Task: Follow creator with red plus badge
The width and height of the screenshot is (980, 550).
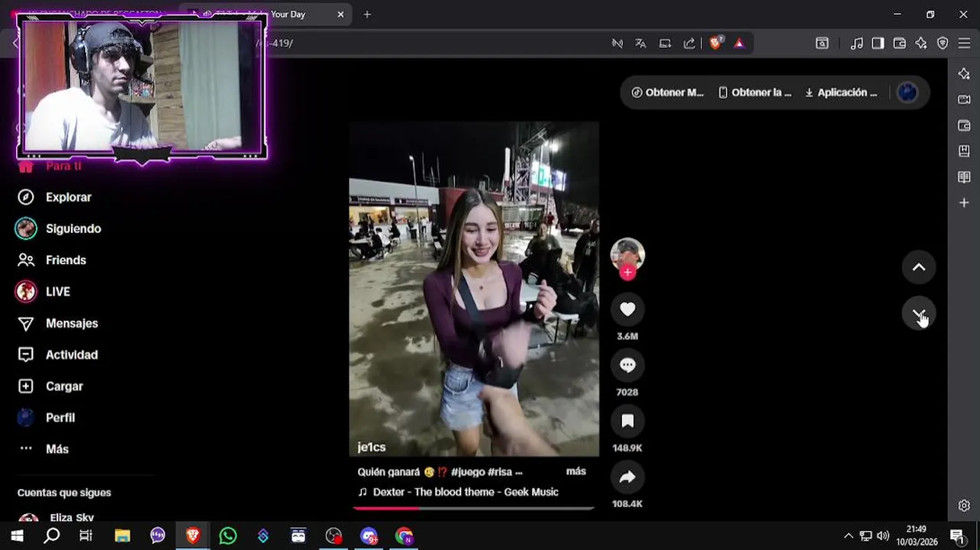Action: coord(627,272)
